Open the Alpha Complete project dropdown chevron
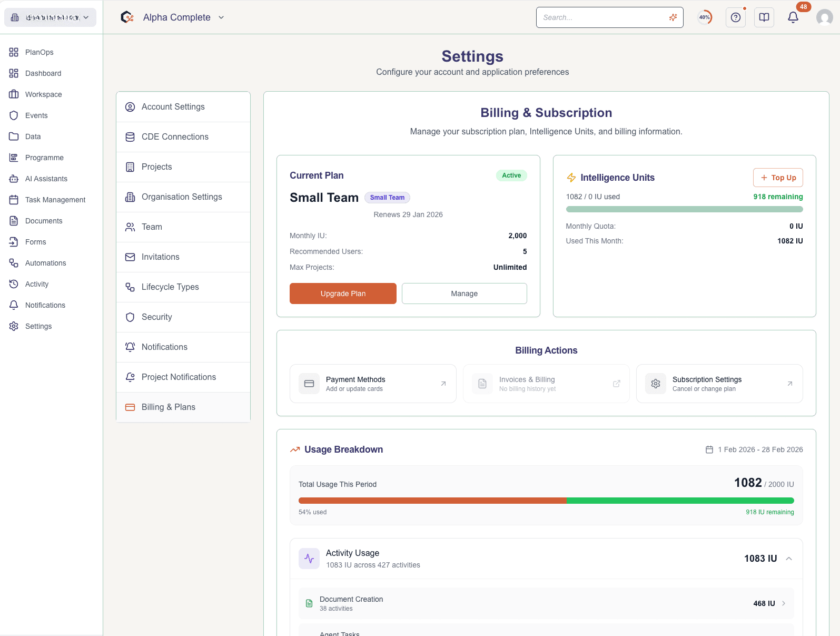The image size is (840, 636). coord(221,17)
